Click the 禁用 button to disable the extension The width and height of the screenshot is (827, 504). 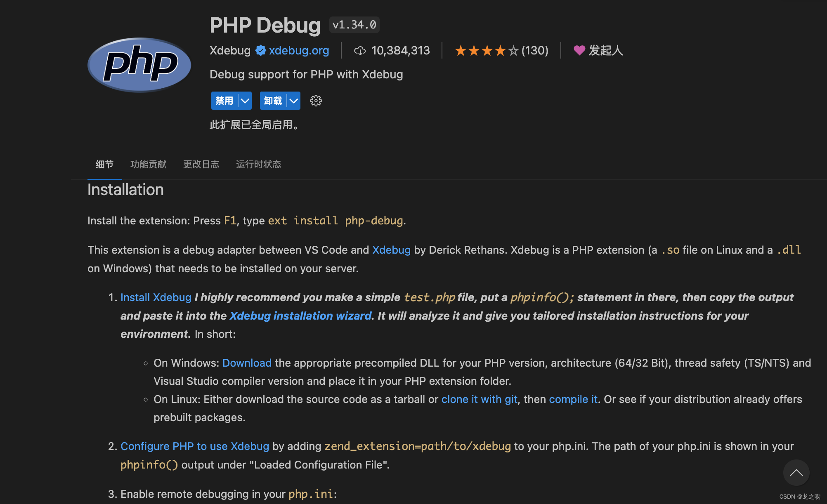click(224, 101)
